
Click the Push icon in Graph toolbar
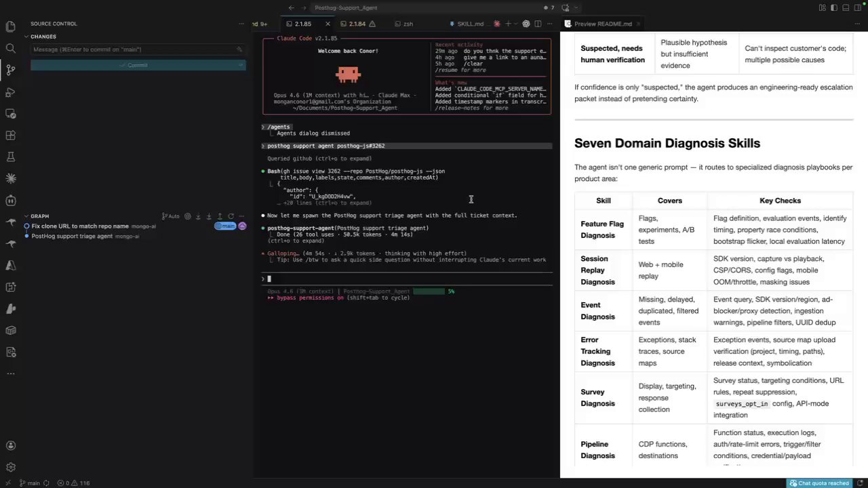[220, 216]
